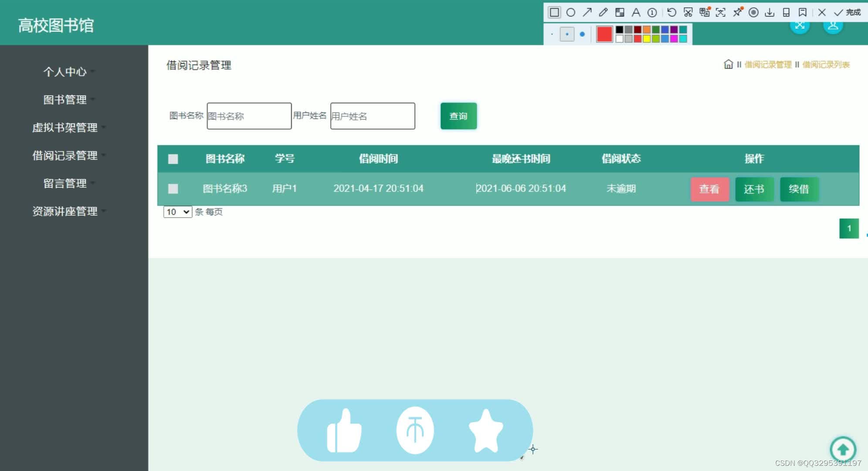Image resolution: width=868 pixels, height=471 pixels.
Task: Pin the screenshot to screen
Action: [737, 12]
